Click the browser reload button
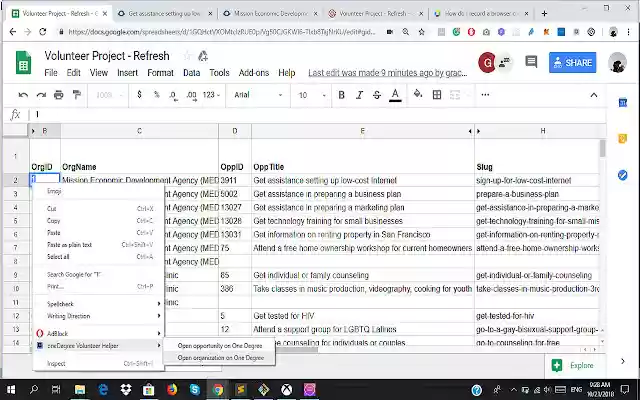The height and width of the screenshot is (400, 640). coord(42,32)
